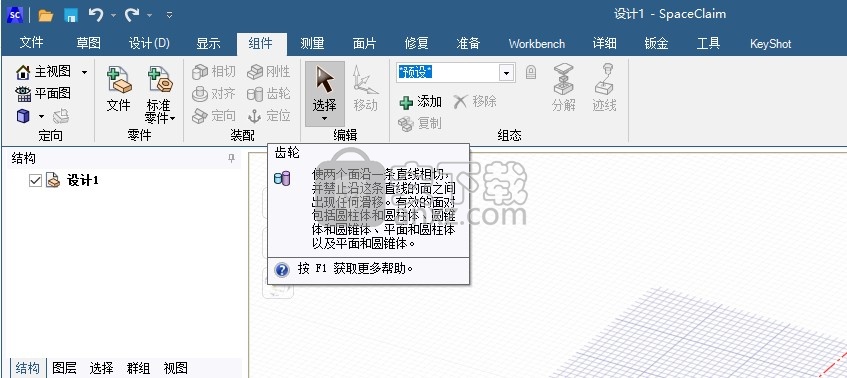Switch to the 详细 ribbon tab
Screen dimensions: 847x378
point(604,43)
